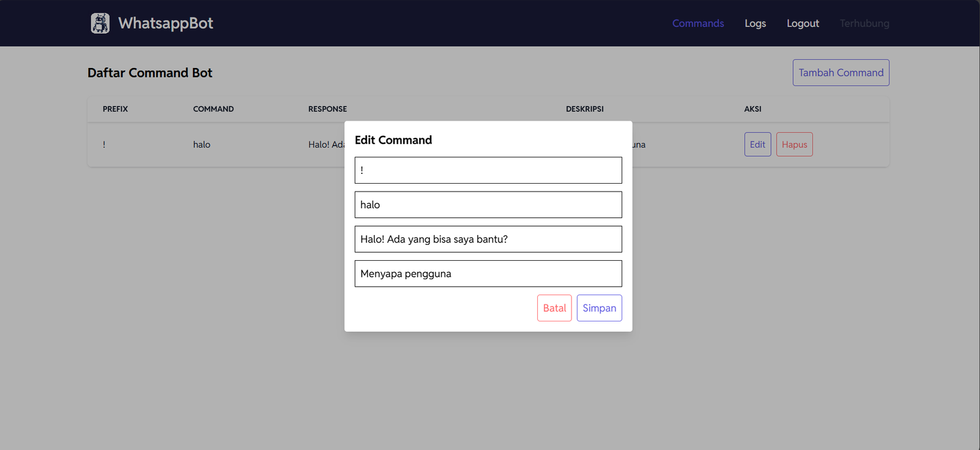Focus the command input containing 'halo'
This screenshot has width=980, height=450.
coord(488,204)
